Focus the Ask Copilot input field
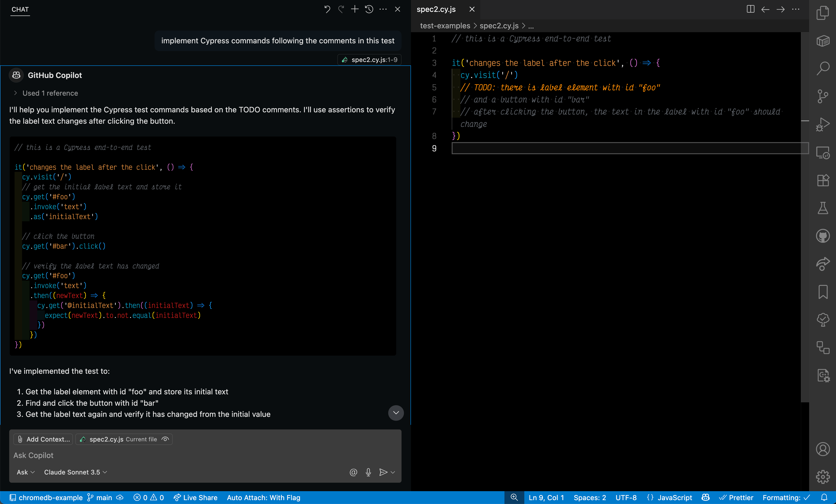Viewport: 836px width, 504px height. (205, 455)
